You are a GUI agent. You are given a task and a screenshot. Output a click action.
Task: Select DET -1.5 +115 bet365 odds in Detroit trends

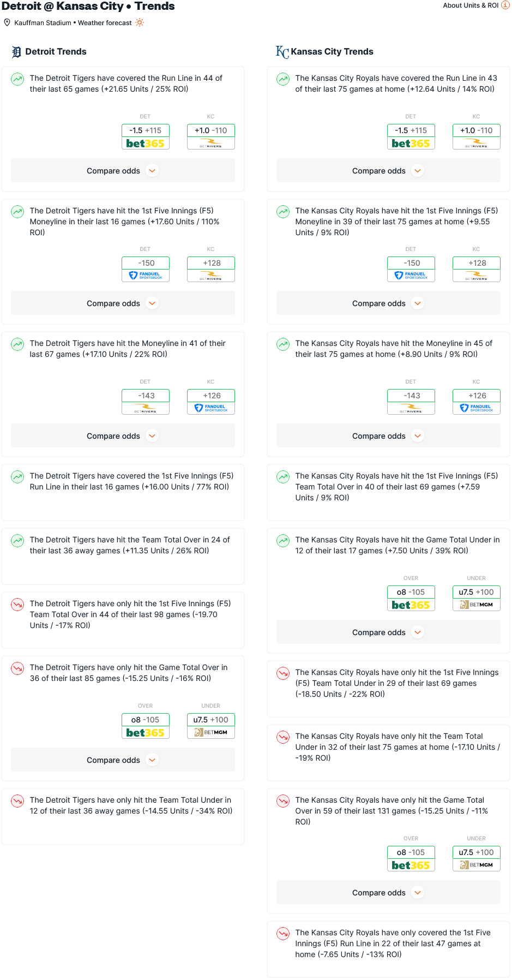tap(146, 136)
